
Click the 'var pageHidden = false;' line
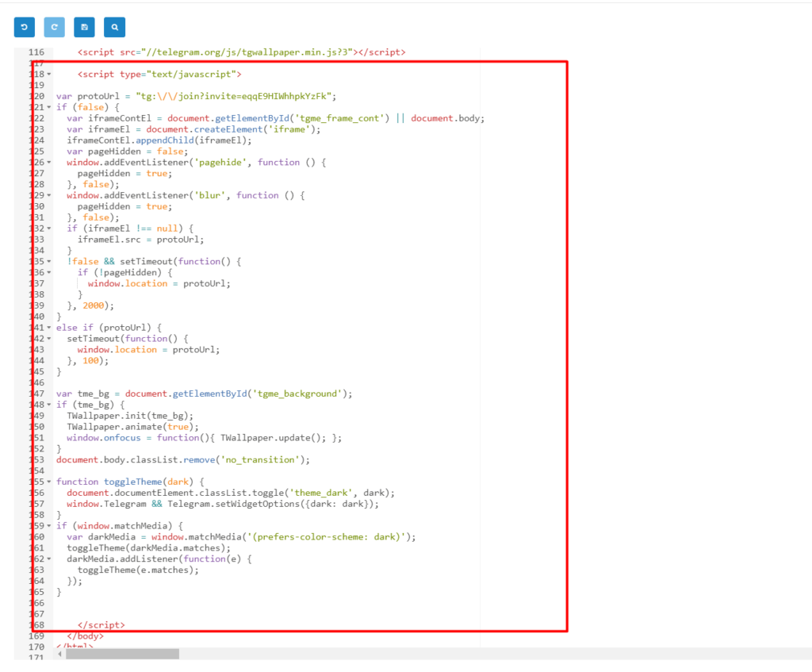click(128, 152)
